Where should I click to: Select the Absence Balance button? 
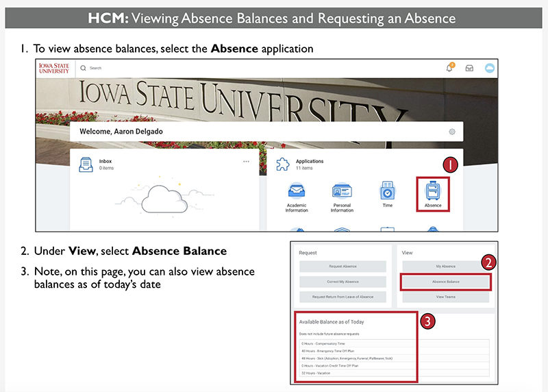click(x=446, y=282)
